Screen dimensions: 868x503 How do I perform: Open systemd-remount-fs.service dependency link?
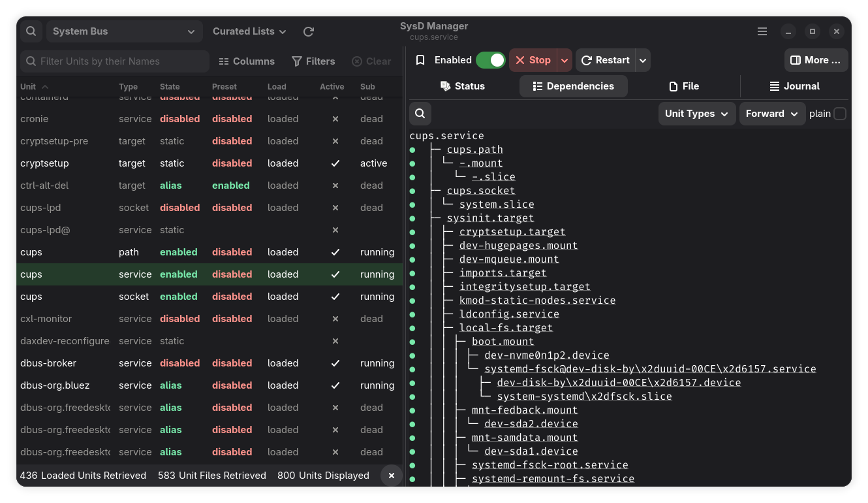pyautogui.click(x=553, y=479)
